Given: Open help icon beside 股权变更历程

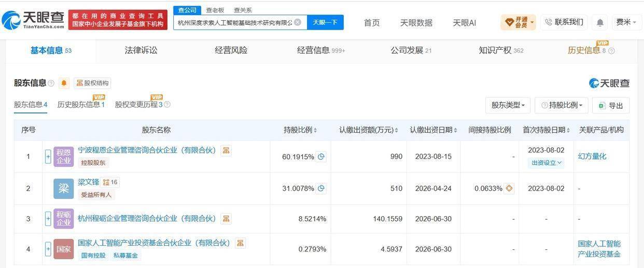Looking at the screenshot, I should click(167, 105).
